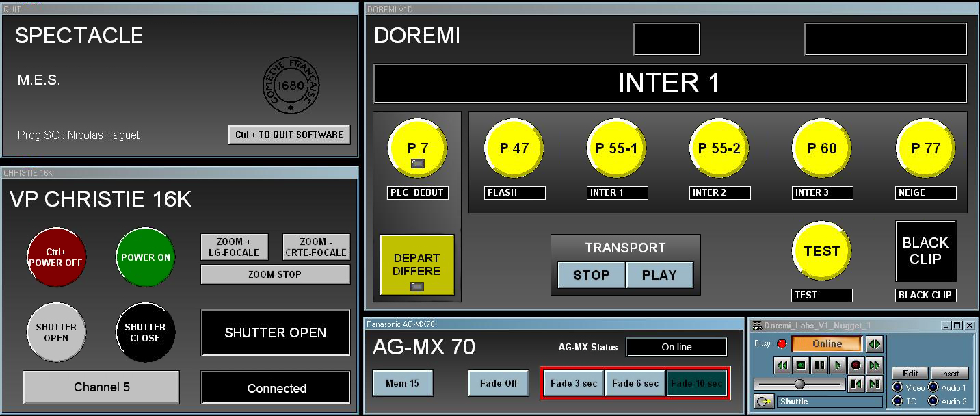This screenshot has width=980, height=416.
Task: Click the INTER 1 clip name display
Action: click(670, 83)
